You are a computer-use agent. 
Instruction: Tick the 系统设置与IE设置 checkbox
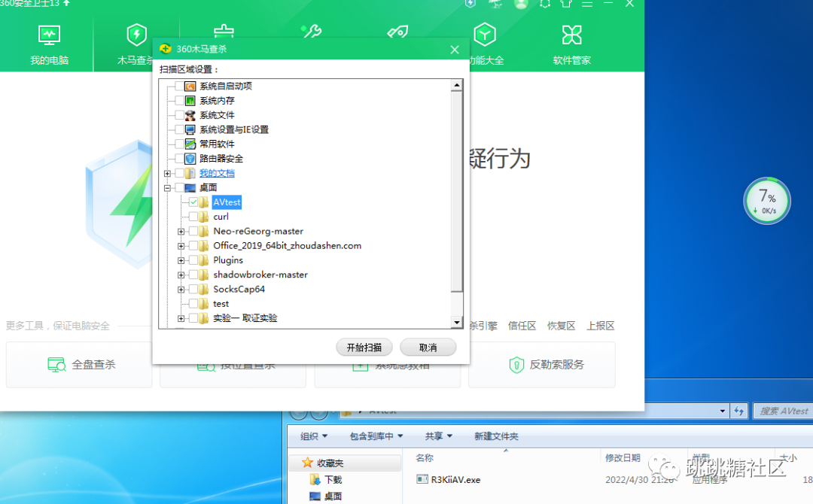click(179, 129)
